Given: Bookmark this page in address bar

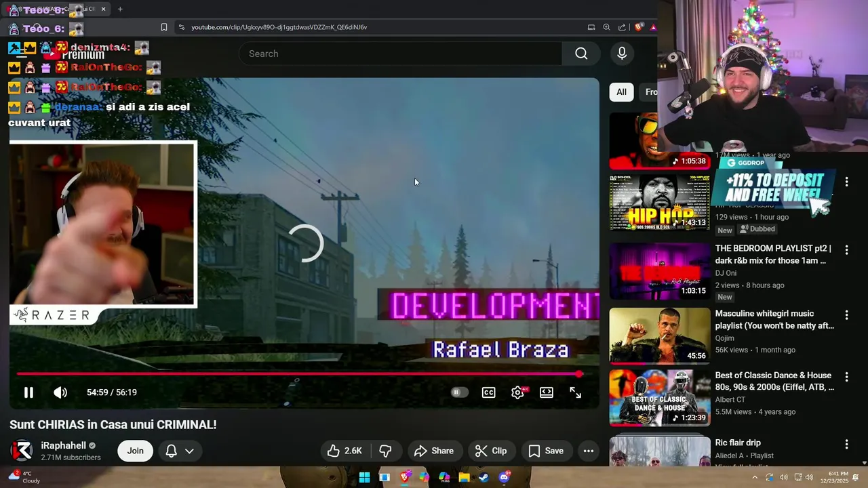Looking at the screenshot, I should point(164,27).
